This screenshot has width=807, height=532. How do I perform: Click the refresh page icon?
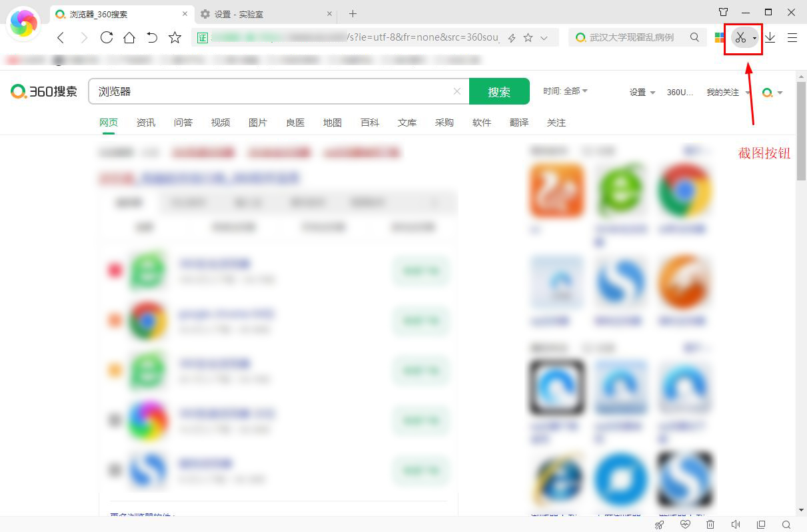pyautogui.click(x=107, y=38)
